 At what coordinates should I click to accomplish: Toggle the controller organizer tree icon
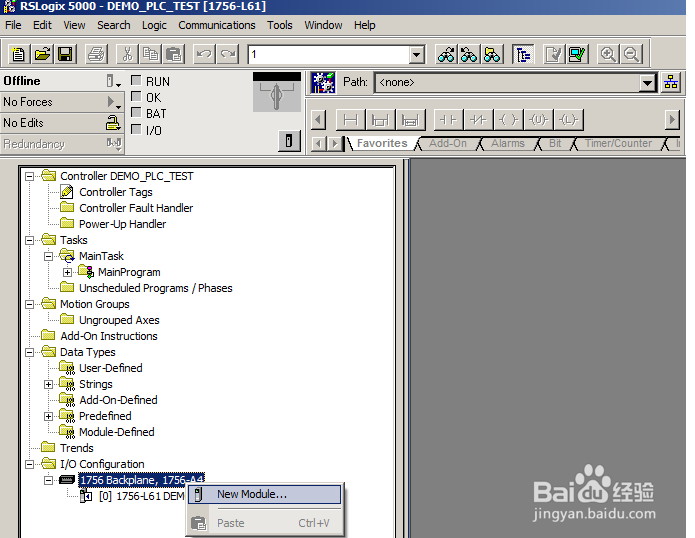click(x=523, y=55)
